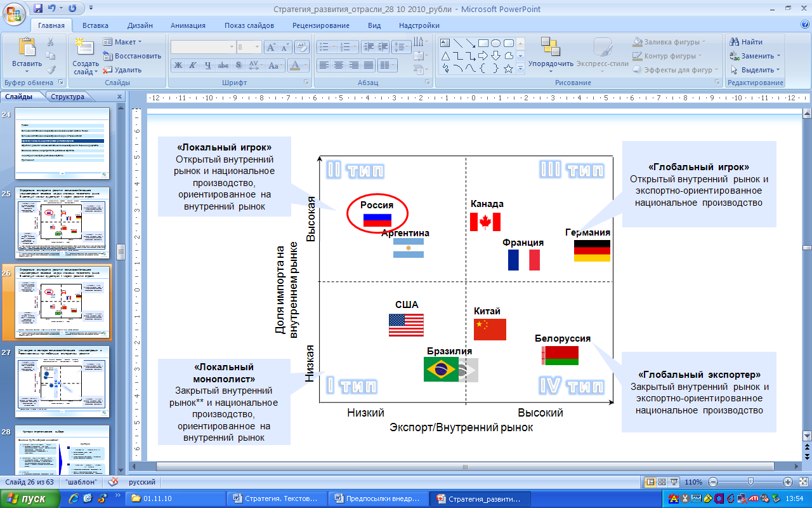The image size is (812, 508).
Task: Toggle strikethrough abc formatting
Action: coord(223,65)
